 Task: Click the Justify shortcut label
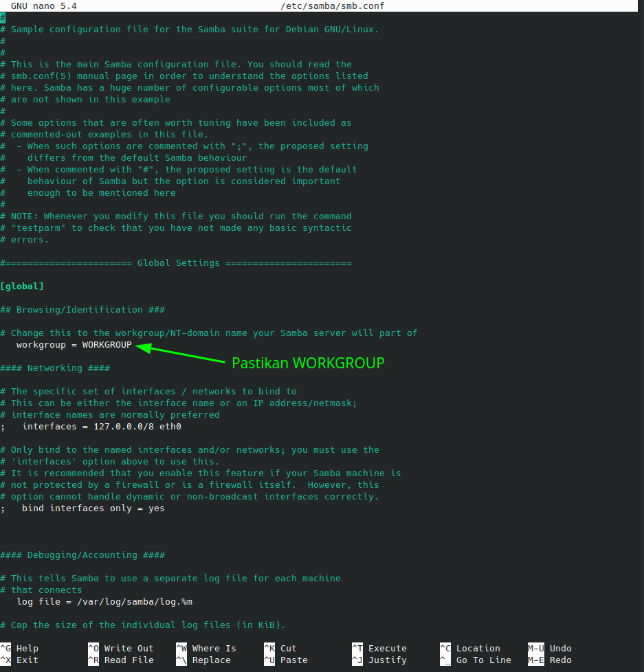pos(387,660)
